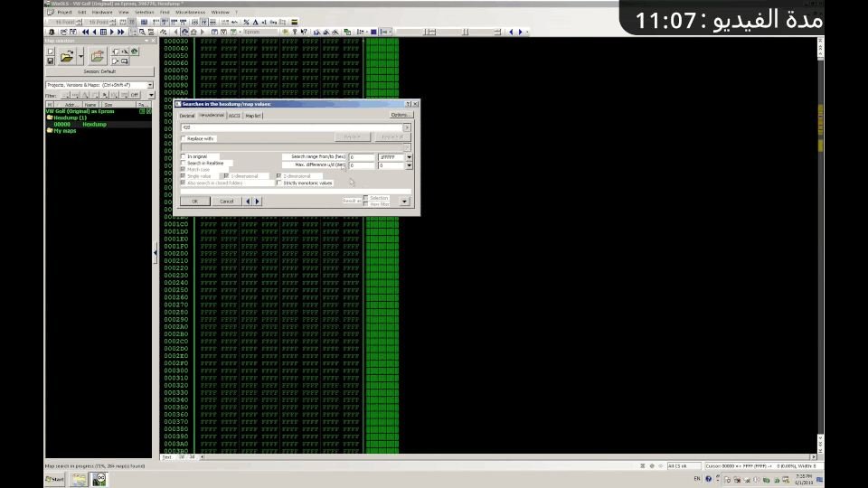The image size is (868, 488).
Task: Click the save project disk icon
Action: (x=51, y=61)
